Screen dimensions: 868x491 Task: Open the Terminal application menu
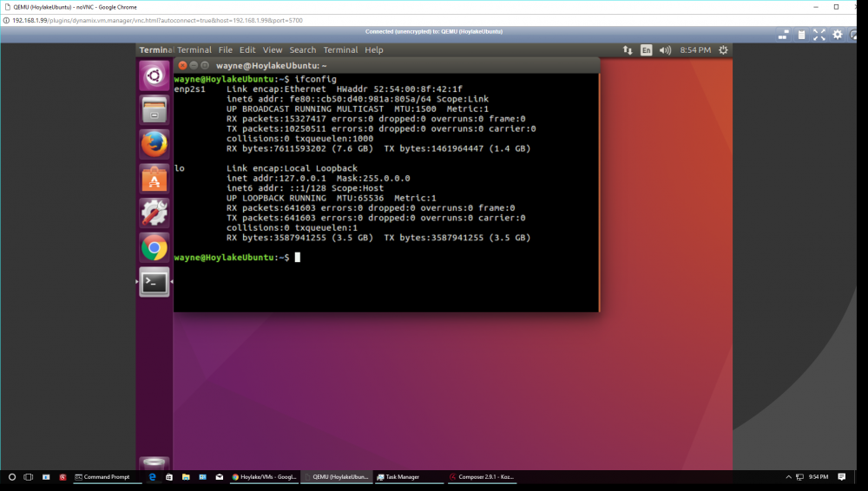tap(194, 49)
